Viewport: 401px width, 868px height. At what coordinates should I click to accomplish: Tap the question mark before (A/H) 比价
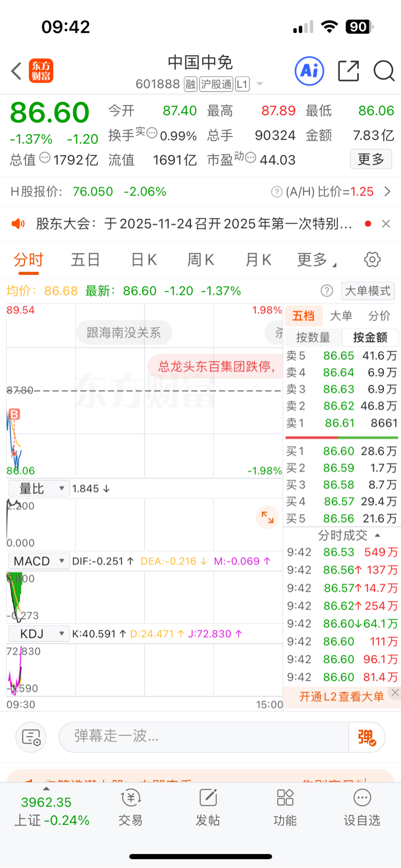point(277,192)
